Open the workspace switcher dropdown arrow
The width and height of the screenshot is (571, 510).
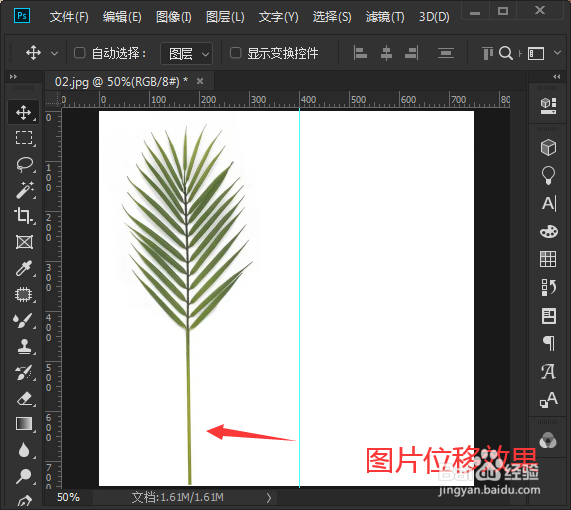coord(558,53)
